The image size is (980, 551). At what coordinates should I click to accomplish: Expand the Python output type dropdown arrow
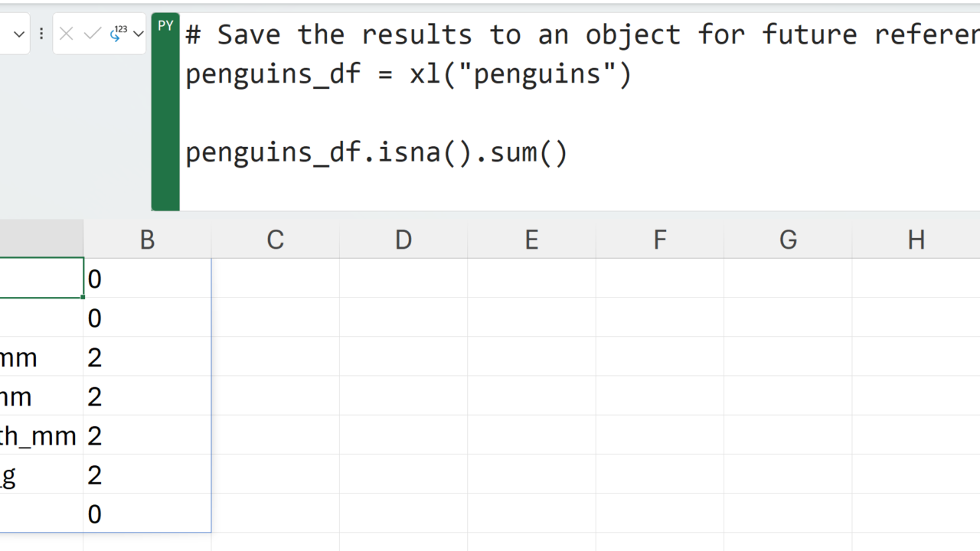coord(138,34)
